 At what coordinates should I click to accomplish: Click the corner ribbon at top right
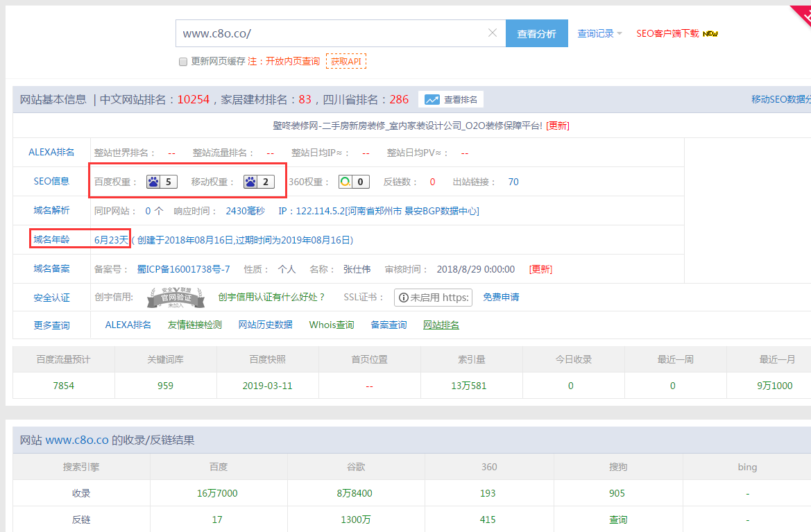click(x=801, y=14)
